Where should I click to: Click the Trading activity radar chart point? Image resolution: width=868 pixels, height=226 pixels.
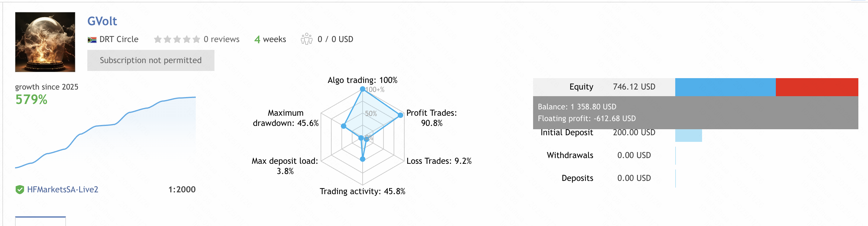tap(363, 159)
